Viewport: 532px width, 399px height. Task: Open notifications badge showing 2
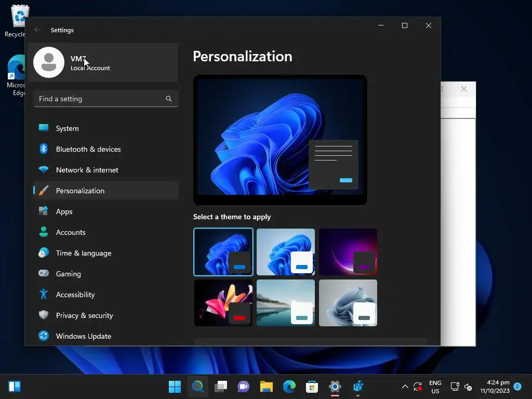click(517, 386)
